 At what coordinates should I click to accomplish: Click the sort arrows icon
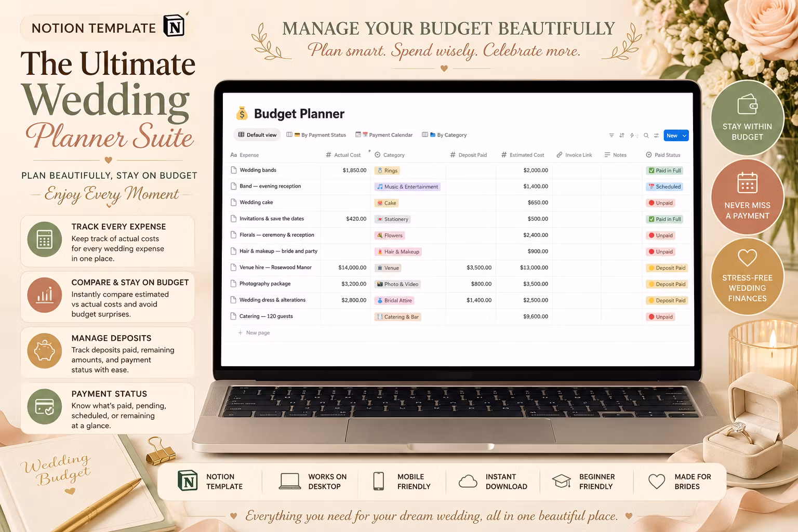pyautogui.click(x=622, y=136)
